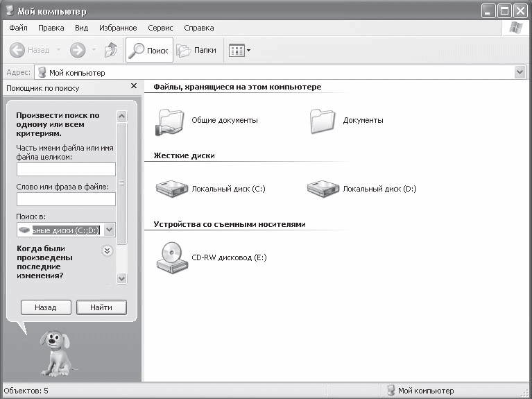This screenshot has height=399, width=532.
Task: Open the Справка menu
Action: pyautogui.click(x=199, y=28)
